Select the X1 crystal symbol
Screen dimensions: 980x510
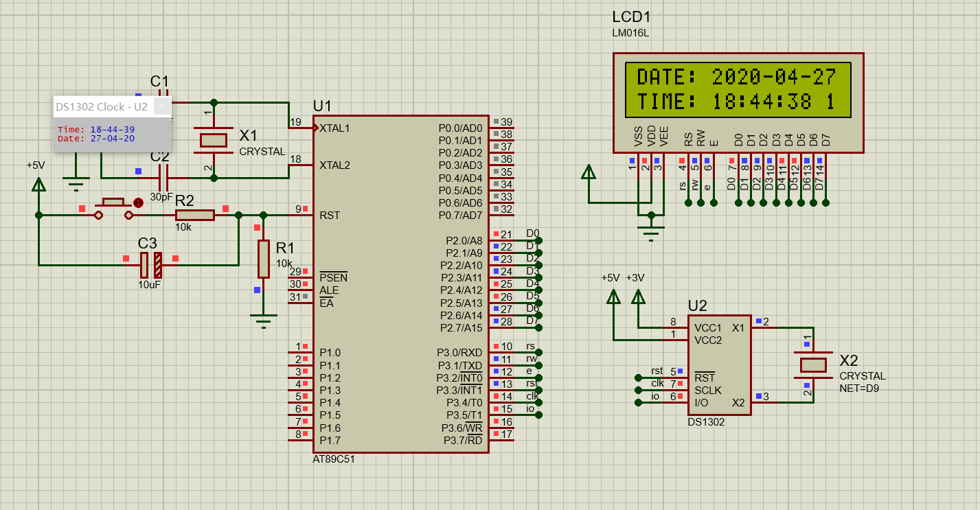point(213,140)
